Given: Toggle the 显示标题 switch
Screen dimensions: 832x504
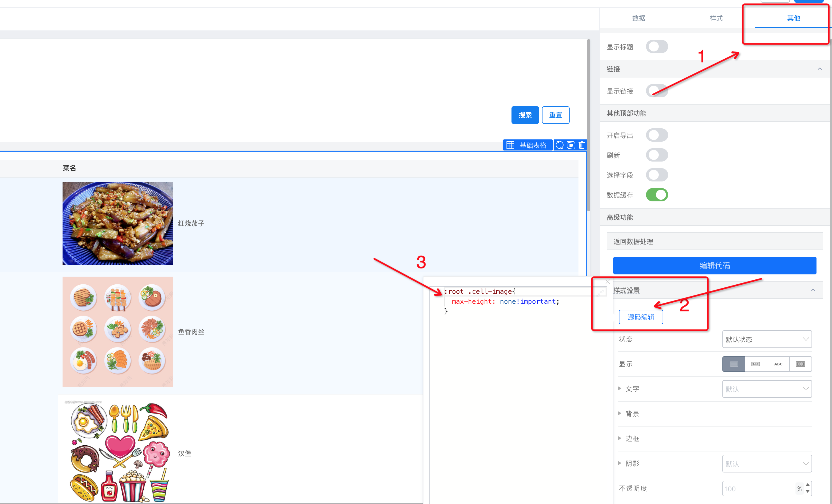Looking at the screenshot, I should 657,46.
